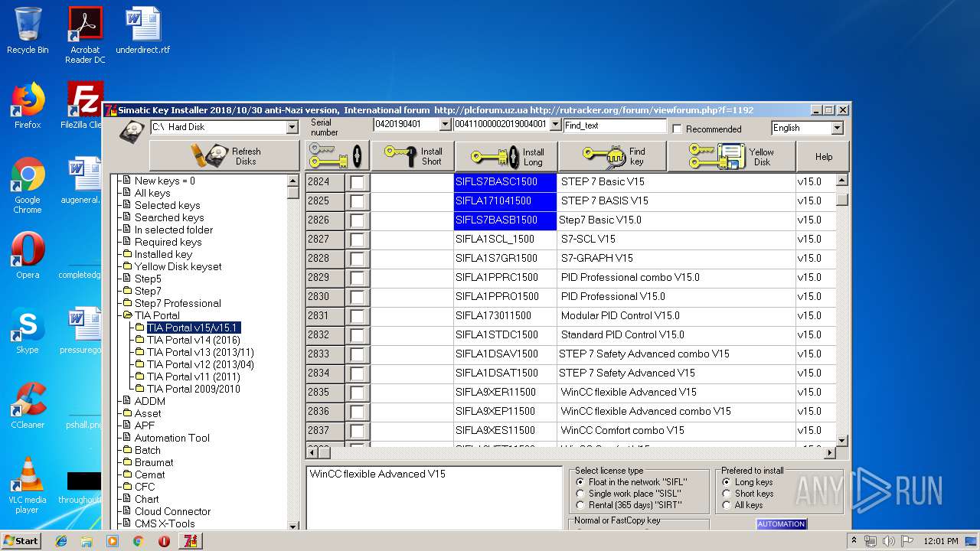This screenshot has width=980, height=551.
Task: Click Refresh Disks button
Action: point(224,156)
